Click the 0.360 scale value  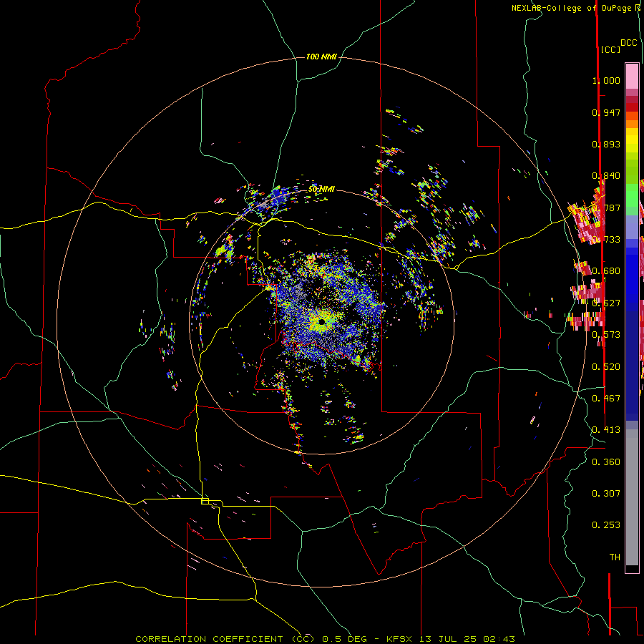click(x=606, y=462)
